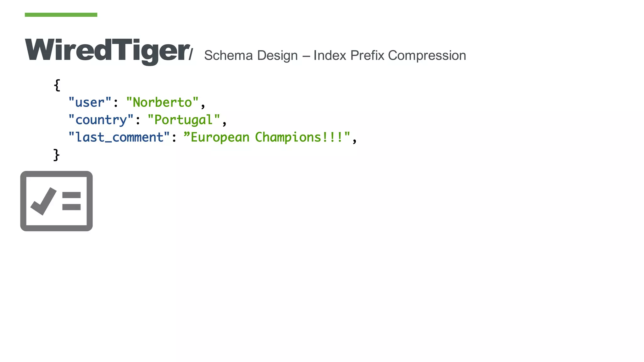The height and width of the screenshot is (362, 644).
Task: Select the "Portugal" value
Action: 184,120
